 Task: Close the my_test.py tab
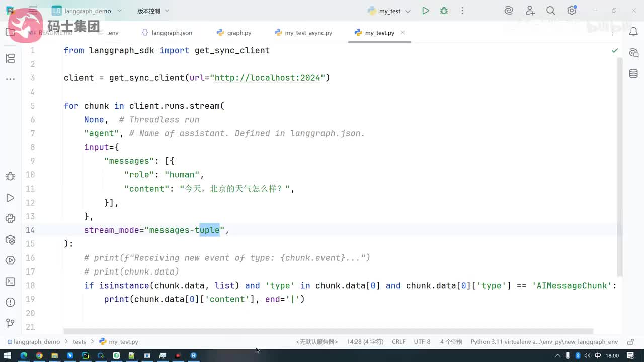403,32
